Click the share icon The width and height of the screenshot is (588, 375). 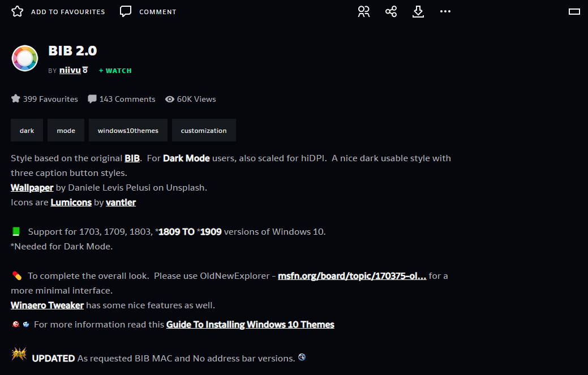[391, 12]
